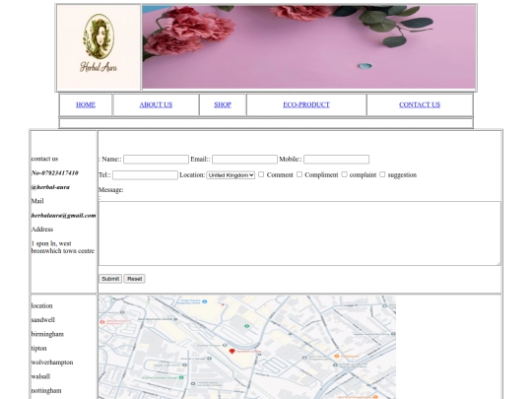Open the Location country dropdown

point(231,175)
